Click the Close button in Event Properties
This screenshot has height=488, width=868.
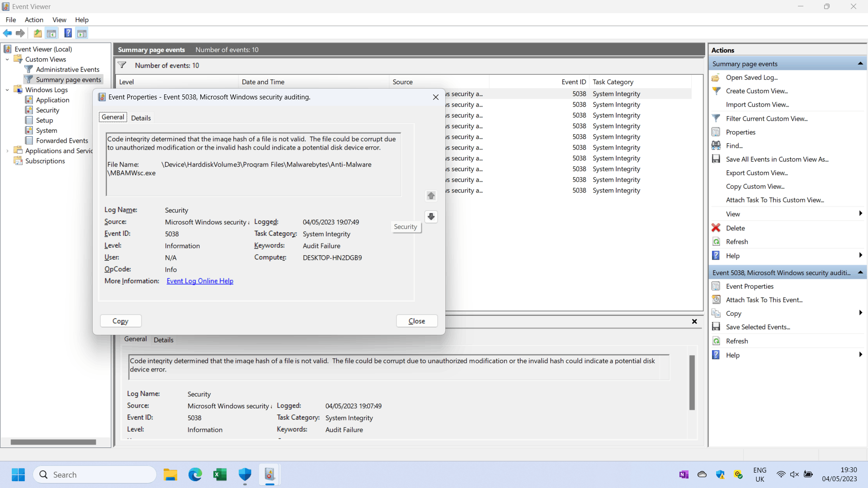[x=416, y=321]
